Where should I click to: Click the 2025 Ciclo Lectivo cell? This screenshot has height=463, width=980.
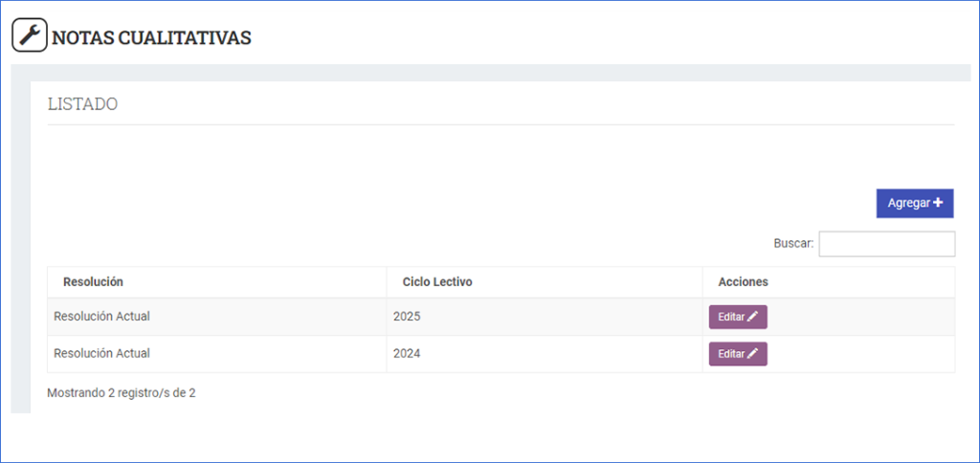pos(407,316)
